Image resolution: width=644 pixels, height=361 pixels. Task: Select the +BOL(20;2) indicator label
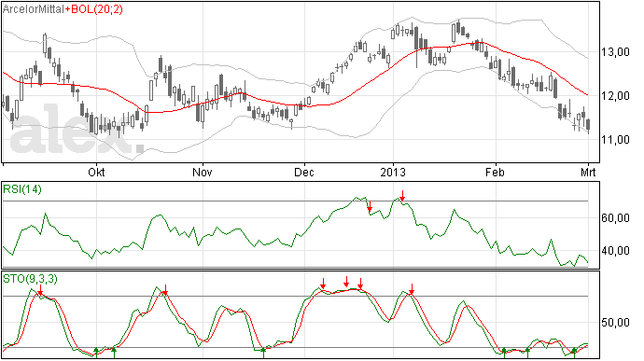[x=93, y=8]
